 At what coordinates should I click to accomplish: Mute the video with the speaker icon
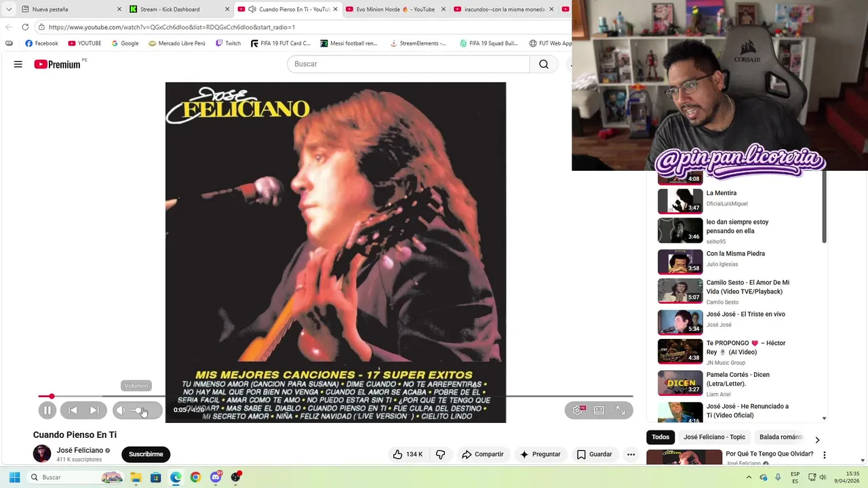click(x=121, y=410)
